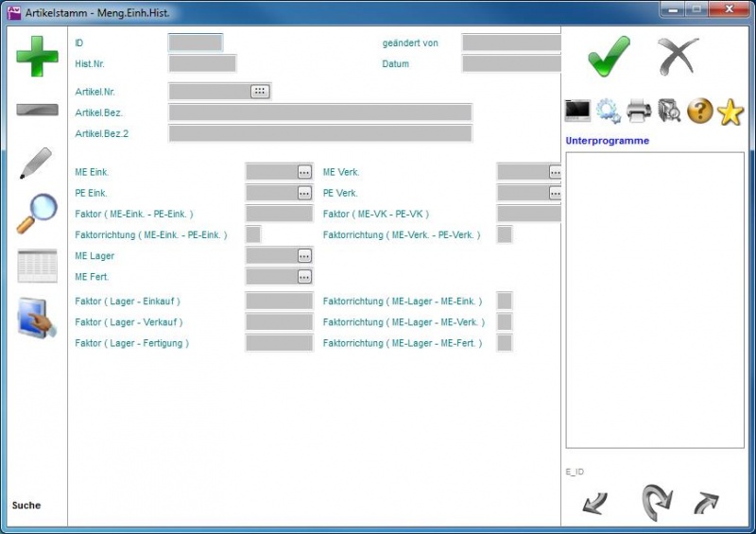Select the pencil edit icon
This screenshot has height=534, width=756.
point(36,163)
